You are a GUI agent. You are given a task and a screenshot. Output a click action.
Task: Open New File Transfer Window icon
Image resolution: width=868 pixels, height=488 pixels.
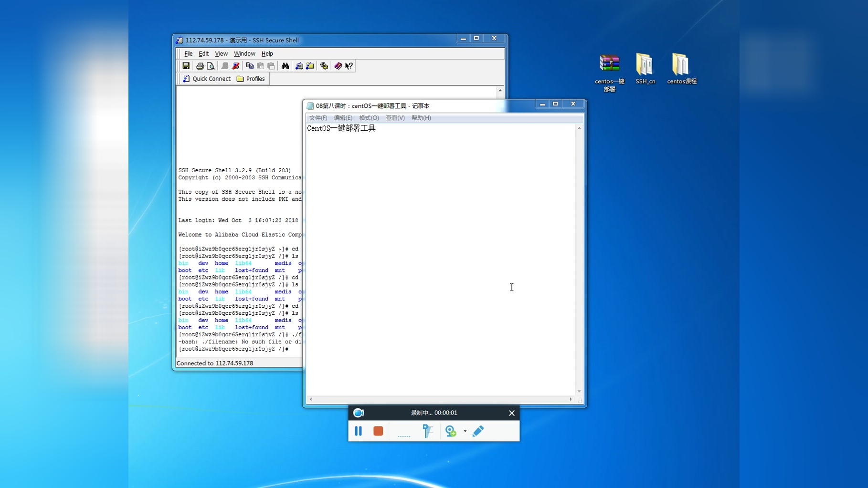tap(310, 66)
